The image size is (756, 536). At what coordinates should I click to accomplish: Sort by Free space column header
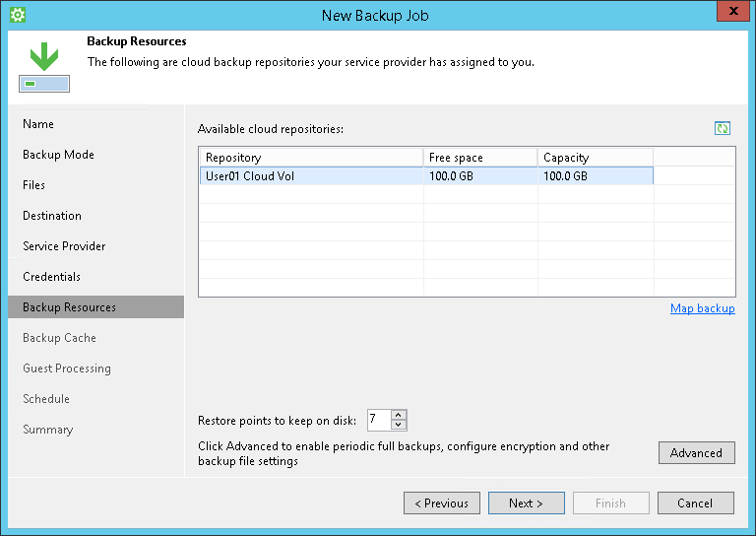click(x=480, y=158)
